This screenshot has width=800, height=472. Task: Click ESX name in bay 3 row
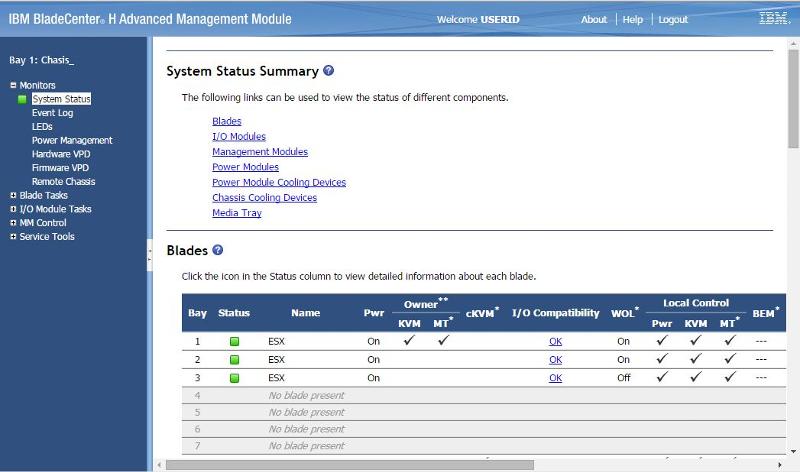276,378
